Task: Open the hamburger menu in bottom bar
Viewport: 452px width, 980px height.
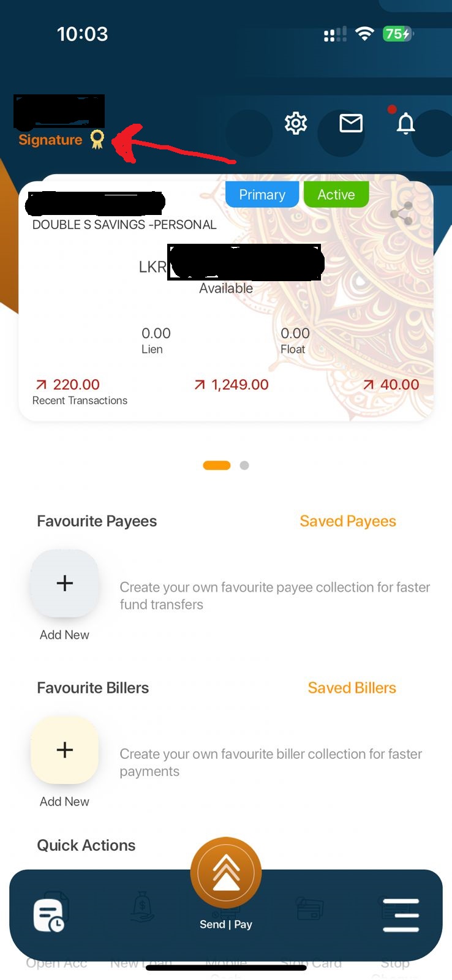Action: (401, 915)
